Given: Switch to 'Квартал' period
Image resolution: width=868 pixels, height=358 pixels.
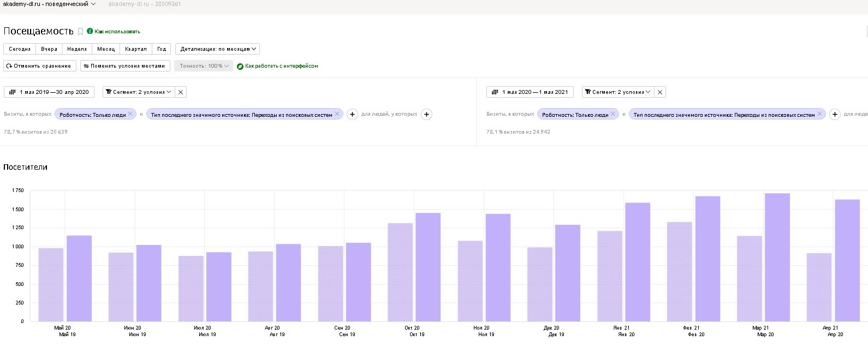Looking at the screenshot, I should (x=135, y=49).
